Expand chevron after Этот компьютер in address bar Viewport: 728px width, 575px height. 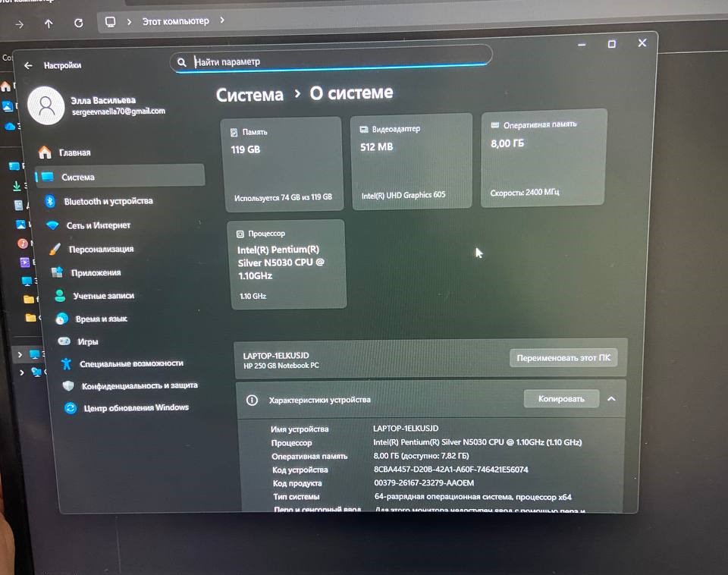(x=222, y=20)
